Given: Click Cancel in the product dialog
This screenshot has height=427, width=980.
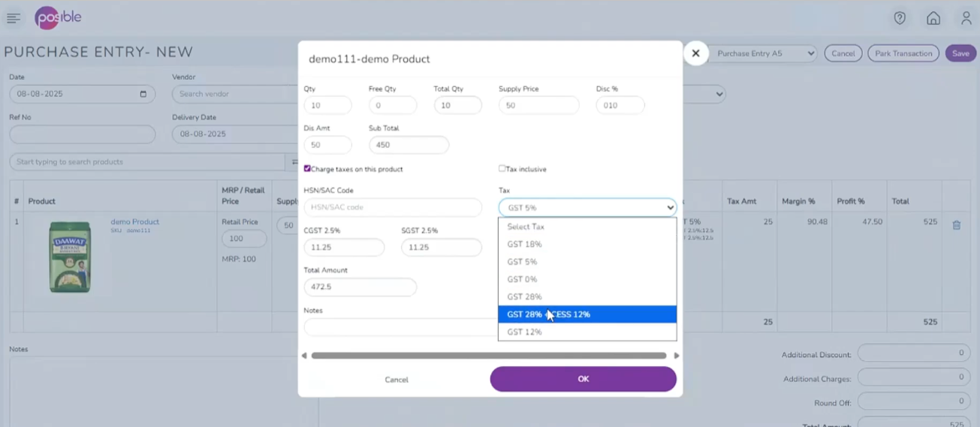Looking at the screenshot, I should [397, 380].
